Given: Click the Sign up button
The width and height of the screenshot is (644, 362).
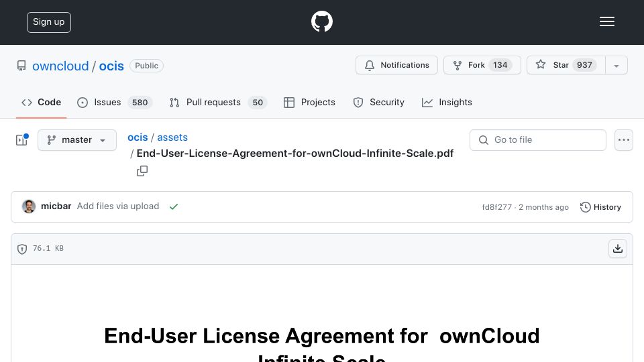Looking at the screenshot, I should (49, 22).
